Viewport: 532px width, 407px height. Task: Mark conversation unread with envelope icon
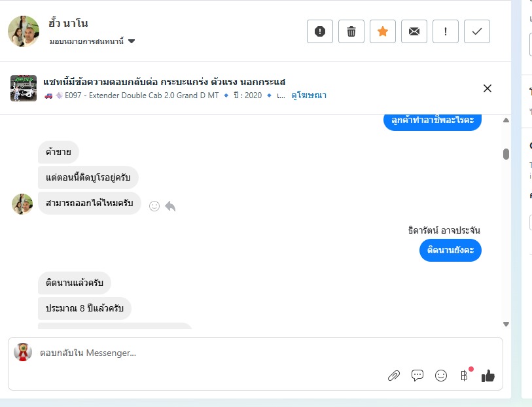tap(414, 31)
